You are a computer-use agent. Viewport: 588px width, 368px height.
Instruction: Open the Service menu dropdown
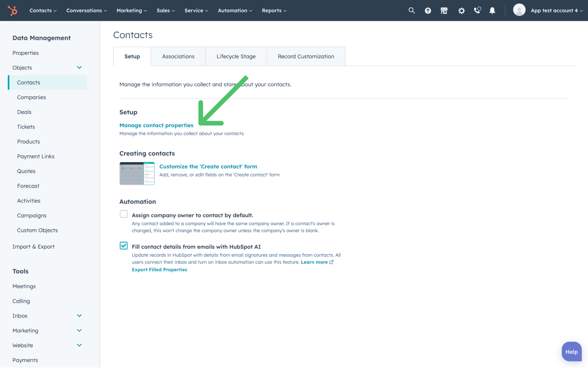(197, 11)
